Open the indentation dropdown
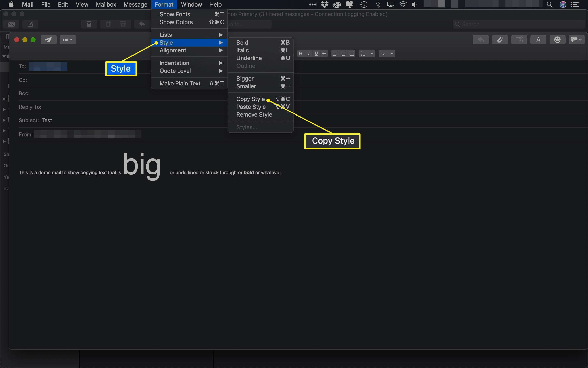The image size is (588, 368). (387, 54)
